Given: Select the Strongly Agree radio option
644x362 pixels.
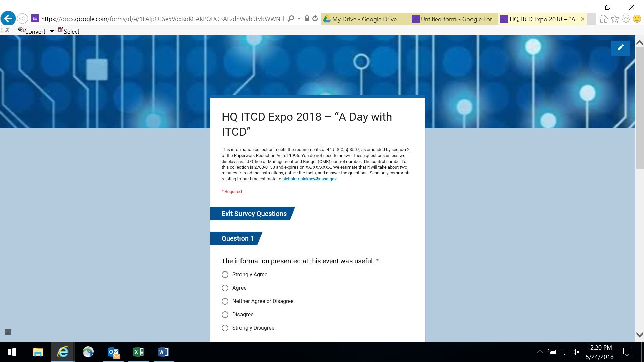Looking at the screenshot, I should [x=225, y=275].
